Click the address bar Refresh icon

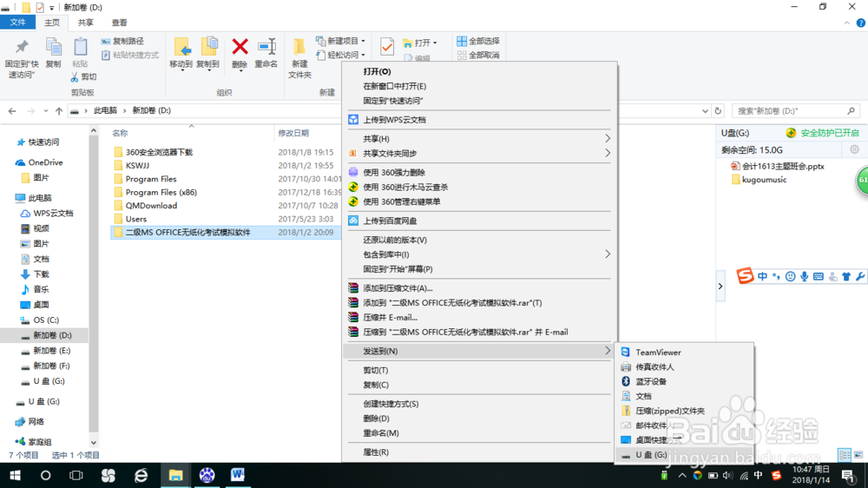(x=718, y=111)
